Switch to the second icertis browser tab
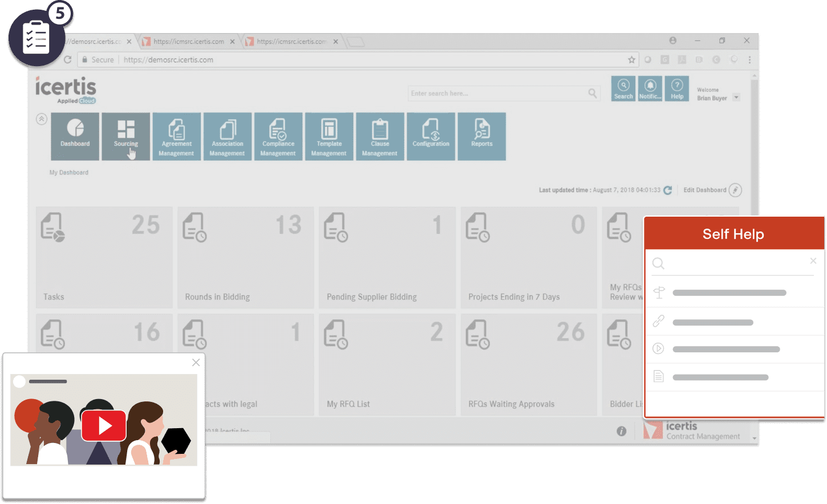The height and width of the screenshot is (504, 827). [x=188, y=42]
